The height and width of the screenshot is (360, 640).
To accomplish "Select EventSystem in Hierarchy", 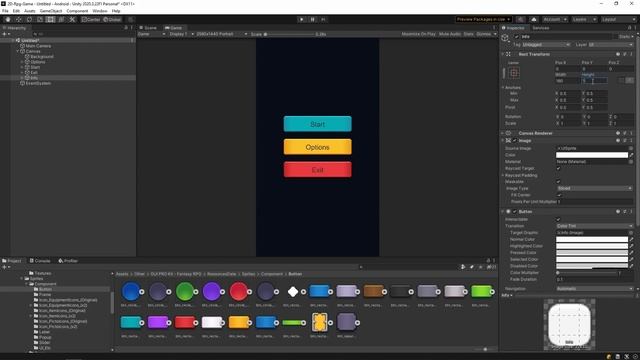I will click(38, 83).
